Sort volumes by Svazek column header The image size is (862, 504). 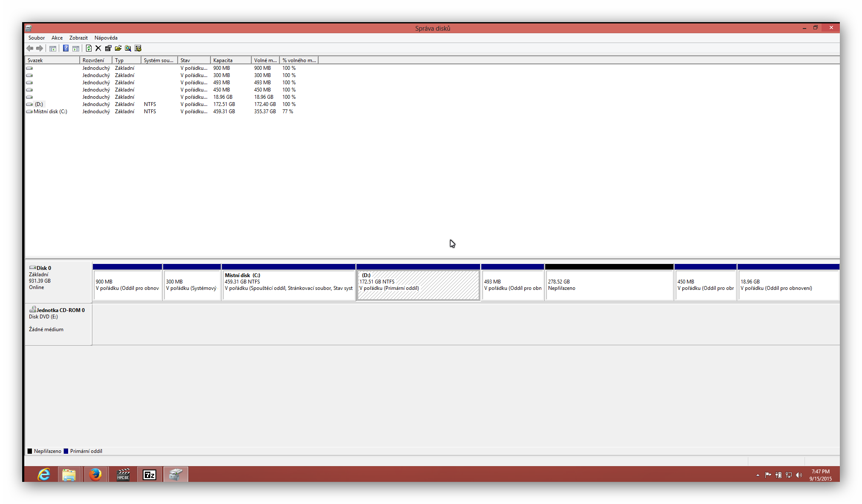[52, 60]
